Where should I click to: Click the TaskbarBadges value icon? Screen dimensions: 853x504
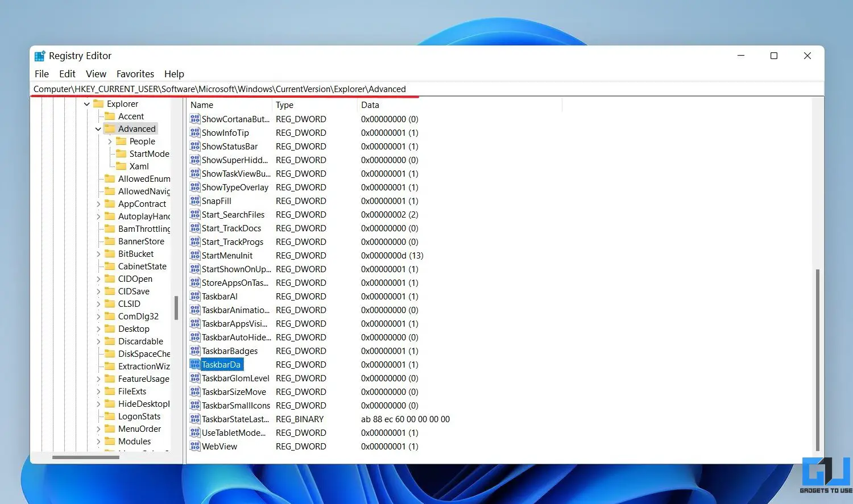(x=195, y=351)
